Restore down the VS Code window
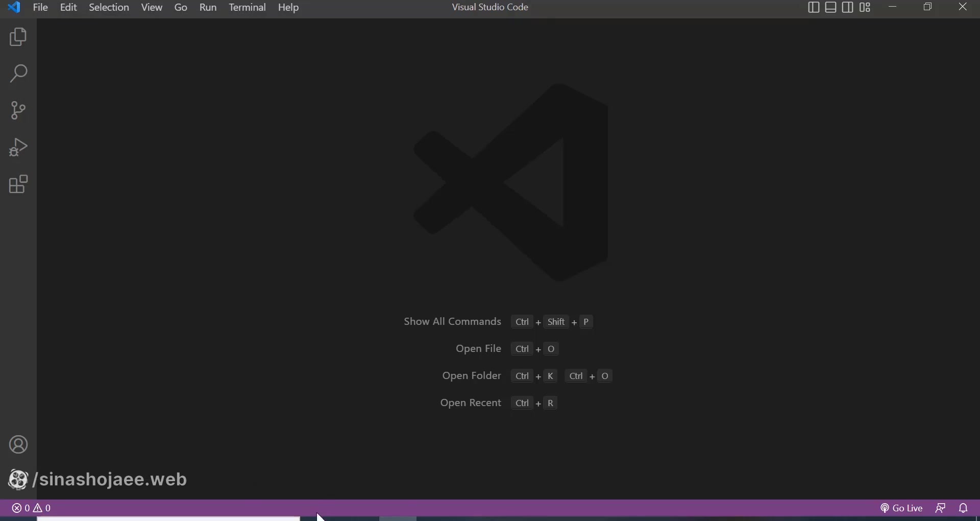Viewport: 980px width, 521px height. click(928, 7)
